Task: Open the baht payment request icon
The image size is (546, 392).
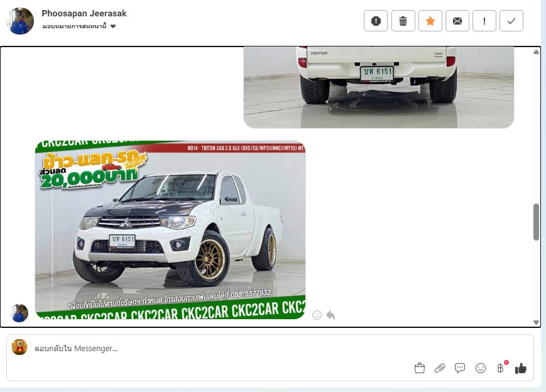Action: tap(501, 368)
